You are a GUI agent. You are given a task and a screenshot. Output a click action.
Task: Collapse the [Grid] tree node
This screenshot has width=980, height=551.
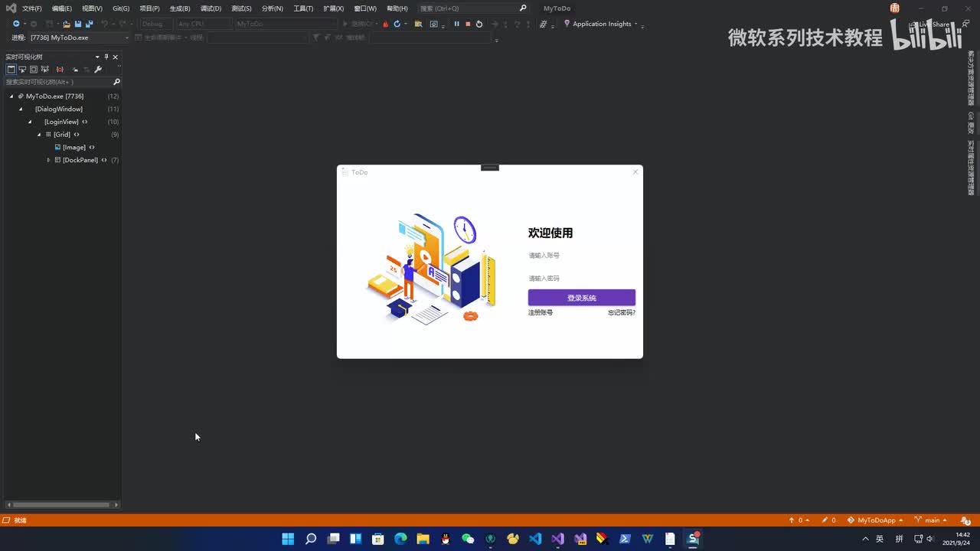39,135
